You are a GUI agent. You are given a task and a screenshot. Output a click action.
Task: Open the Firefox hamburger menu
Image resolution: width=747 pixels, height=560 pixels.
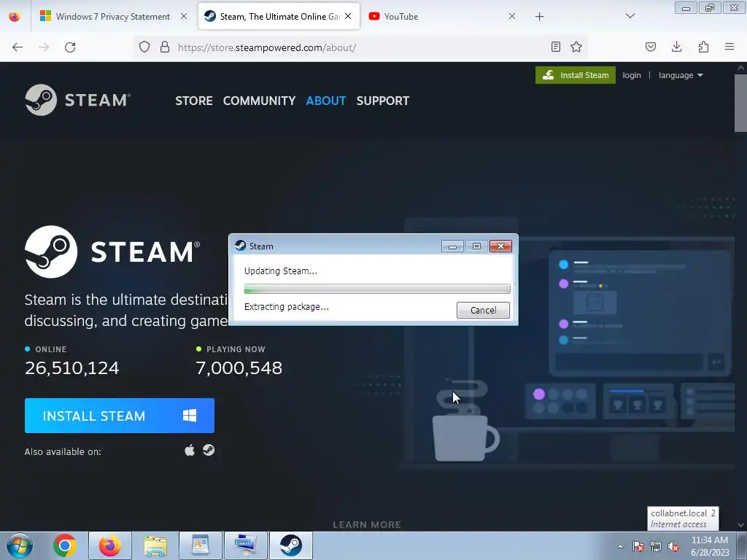729,47
